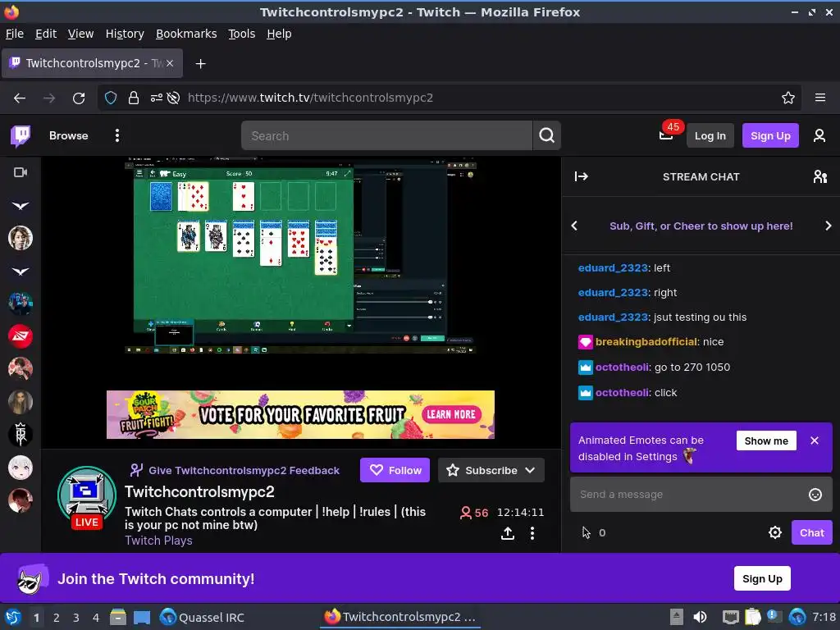Open the notifications inbox with 45 badge

click(666, 135)
